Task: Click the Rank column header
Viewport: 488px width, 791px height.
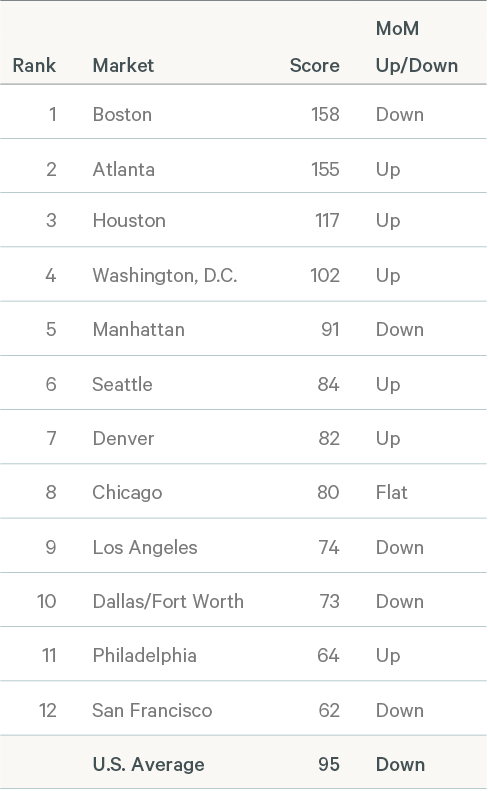Action: (34, 65)
